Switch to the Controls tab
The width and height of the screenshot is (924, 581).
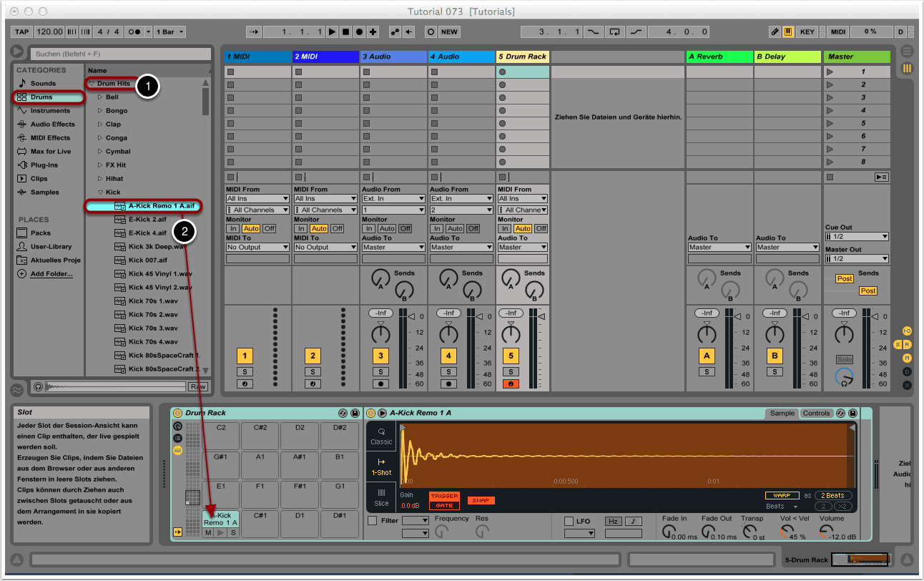816,414
